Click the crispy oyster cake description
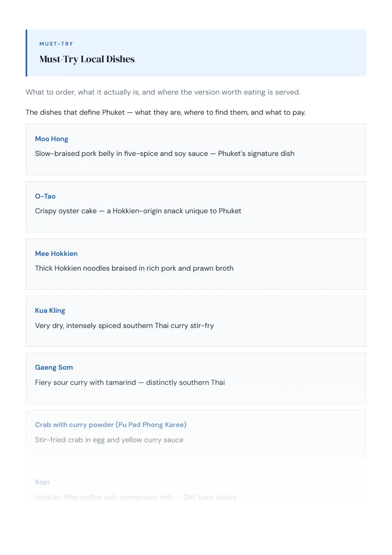Image resolution: width=392 pixels, height=555 pixels. [x=138, y=211]
